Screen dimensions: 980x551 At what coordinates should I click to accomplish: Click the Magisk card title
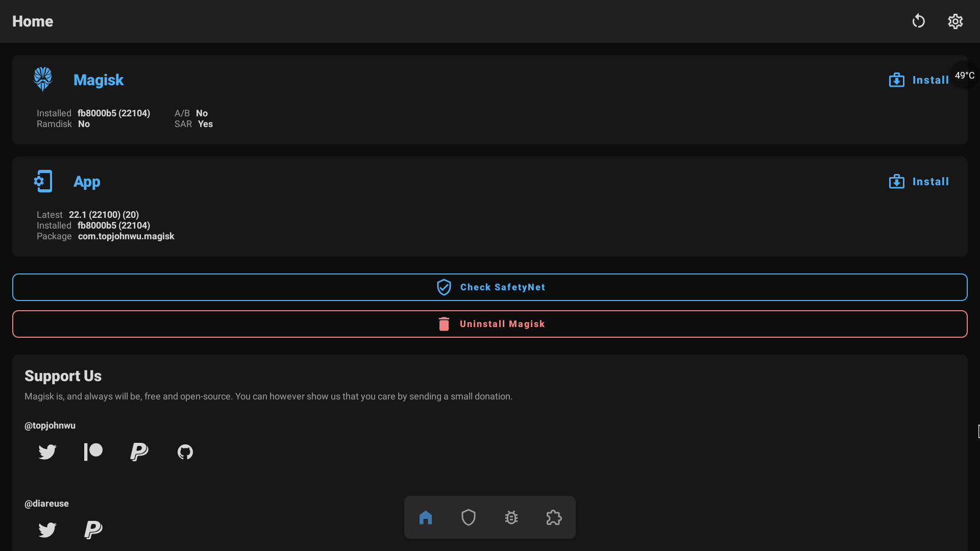(x=99, y=80)
